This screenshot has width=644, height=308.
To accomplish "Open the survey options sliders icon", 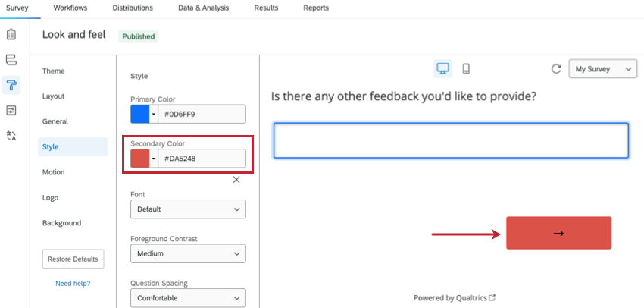I will tap(11, 110).
